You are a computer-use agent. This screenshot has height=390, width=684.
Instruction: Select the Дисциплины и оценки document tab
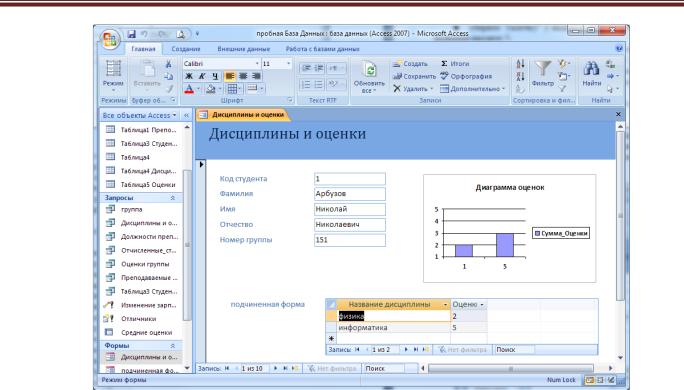pos(243,115)
